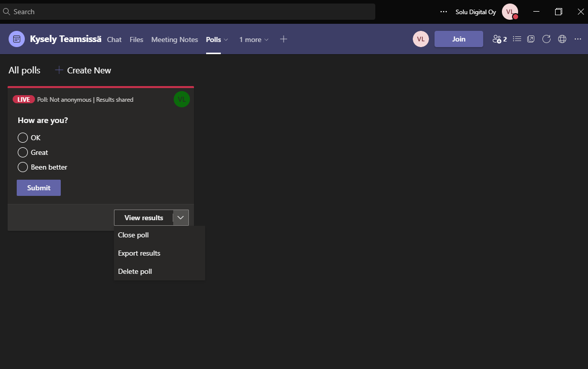The width and height of the screenshot is (588, 369).
Task: Add a new tab with plus icon
Action: pyautogui.click(x=284, y=39)
